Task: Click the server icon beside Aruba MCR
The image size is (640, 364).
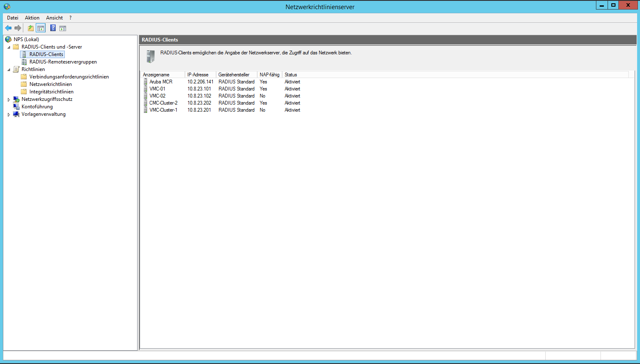Action: pos(145,82)
